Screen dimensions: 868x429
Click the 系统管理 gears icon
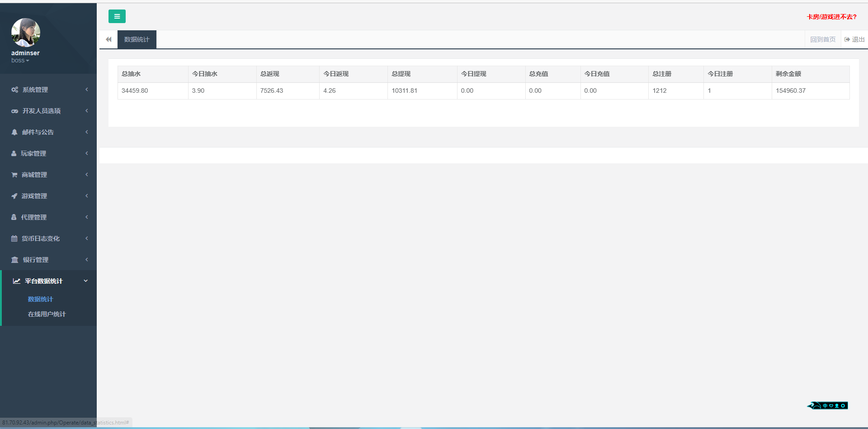(x=15, y=90)
